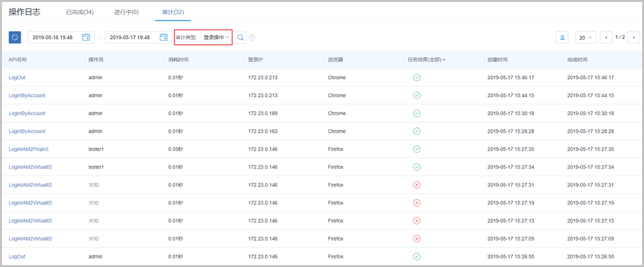Viewport: 644px width, 267px height.
Task: Open the start date calendar icon
Action: coord(86,37)
